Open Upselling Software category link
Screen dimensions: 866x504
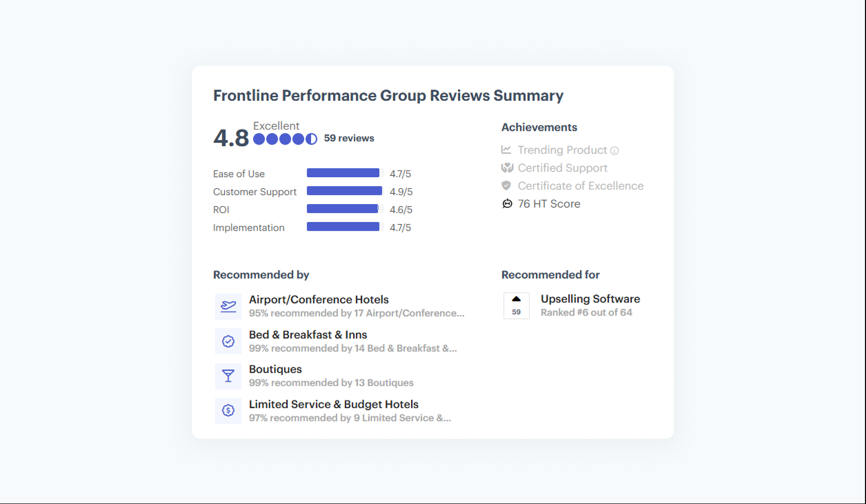(x=590, y=299)
